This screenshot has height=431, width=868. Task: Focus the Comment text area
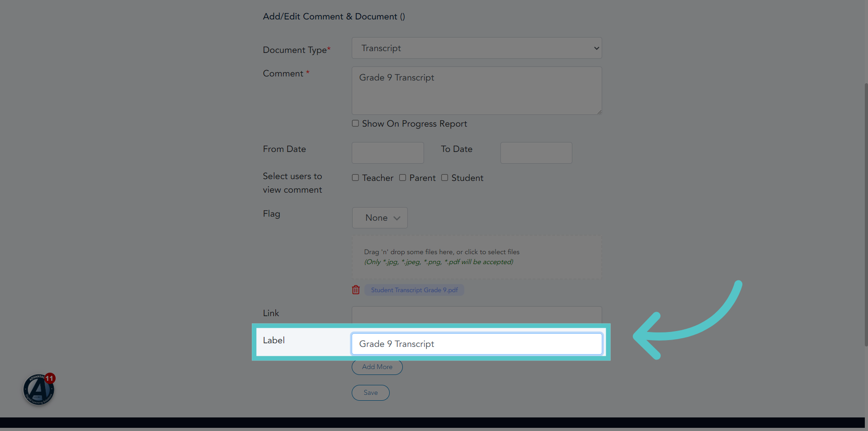coord(476,90)
